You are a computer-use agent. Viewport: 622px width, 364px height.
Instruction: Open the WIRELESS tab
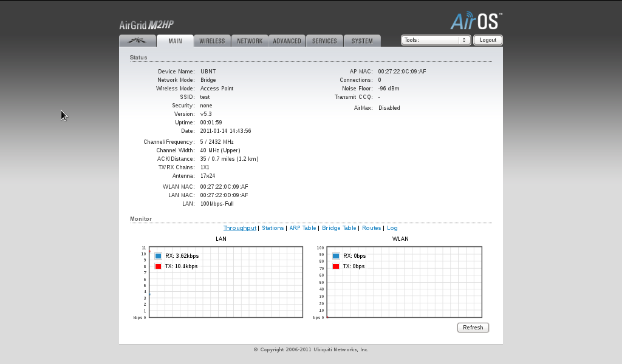tap(212, 41)
